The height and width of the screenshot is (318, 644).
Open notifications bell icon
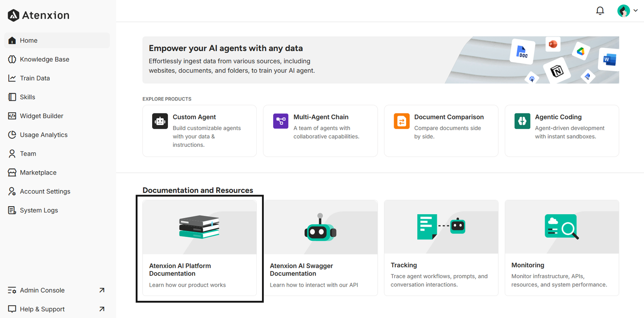(600, 11)
